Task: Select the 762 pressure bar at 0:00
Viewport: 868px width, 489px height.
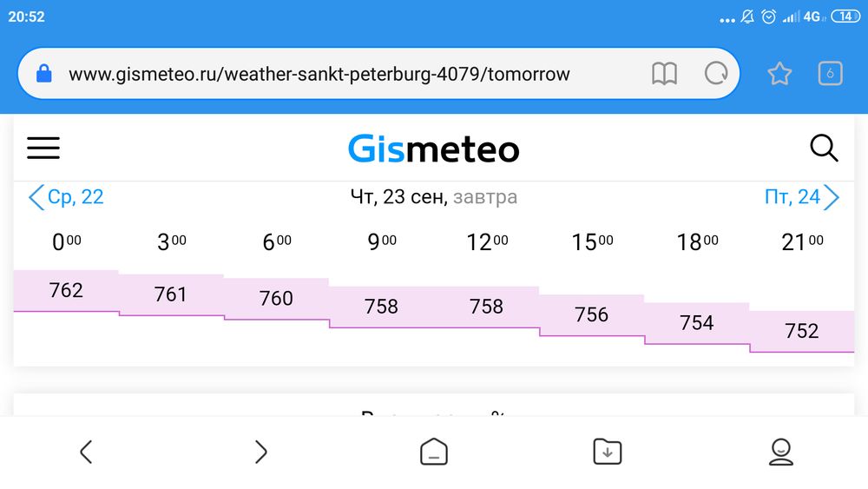Action: click(66, 290)
